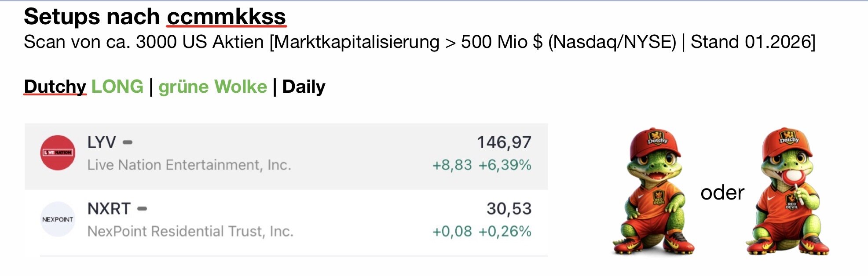
Task: Select the smiling Dutchy crocodile mascot
Action: 654,192
